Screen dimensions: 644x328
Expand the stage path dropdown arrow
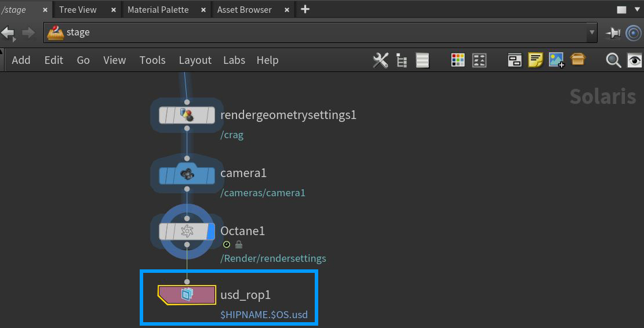point(591,33)
